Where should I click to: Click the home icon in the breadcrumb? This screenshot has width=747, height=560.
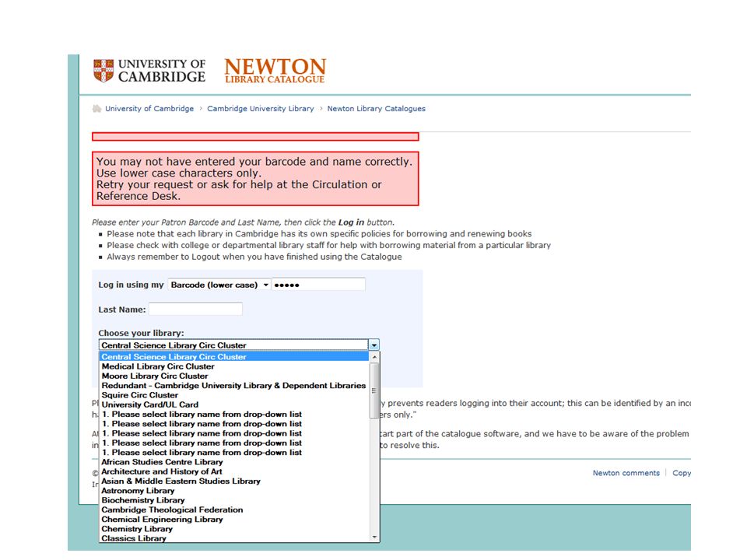(96, 109)
